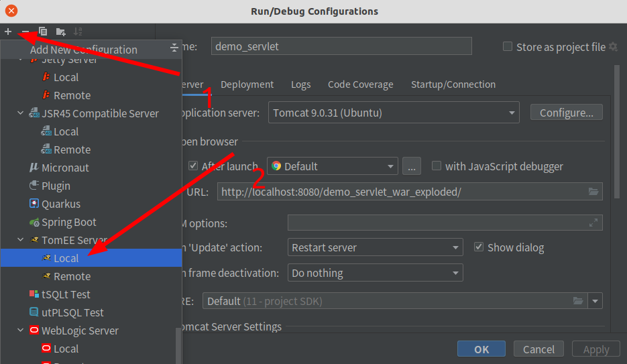Image resolution: width=627 pixels, height=364 pixels.
Task: Open the JRE dropdown arrow
Action: tap(595, 301)
